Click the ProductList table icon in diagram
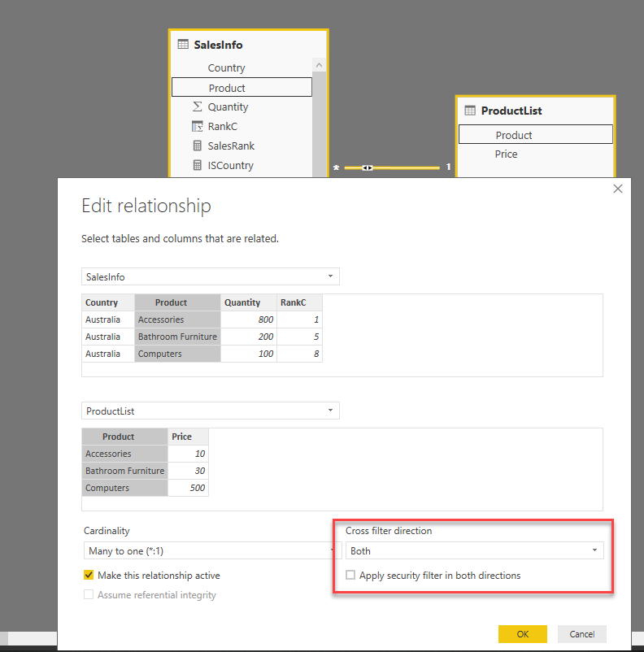Screen dimensions: 644x652 pyautogui.click(x=470, y=111)
